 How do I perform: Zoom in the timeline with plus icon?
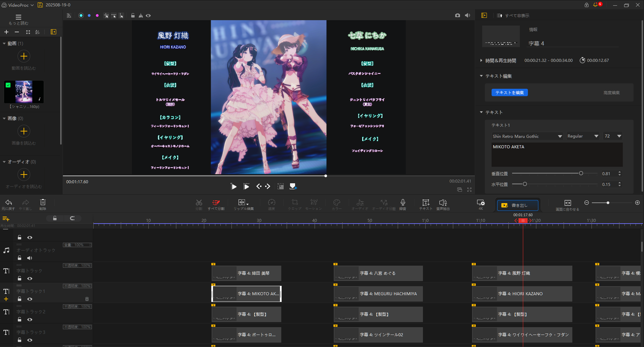coord(637,203)
